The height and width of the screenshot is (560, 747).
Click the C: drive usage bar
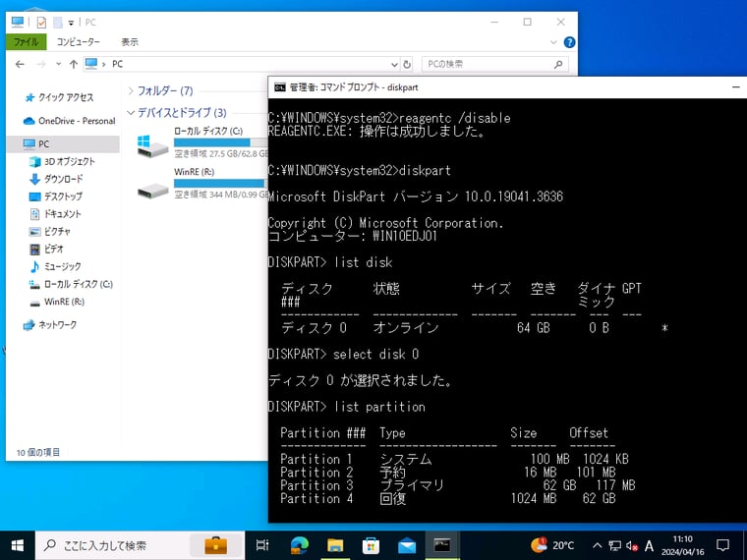pos(221,142)
